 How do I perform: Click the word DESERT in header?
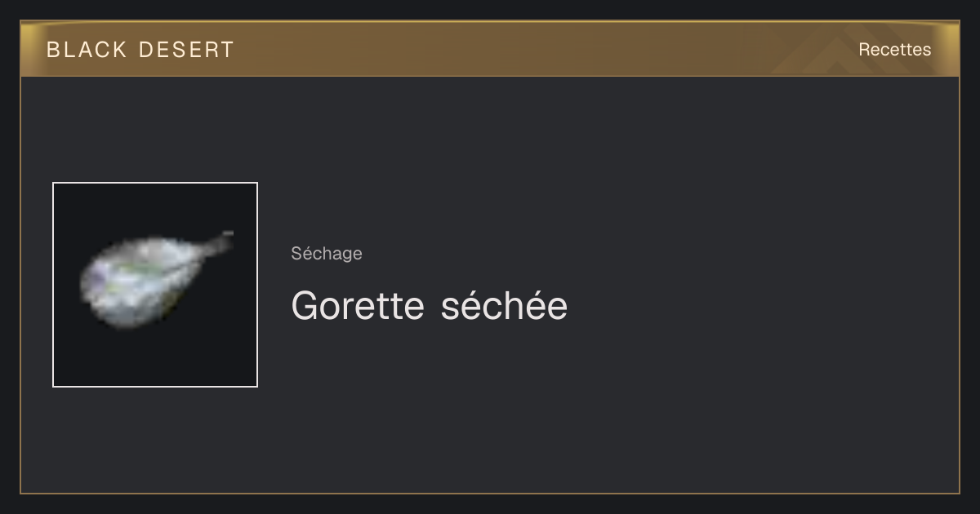[186, 50]
